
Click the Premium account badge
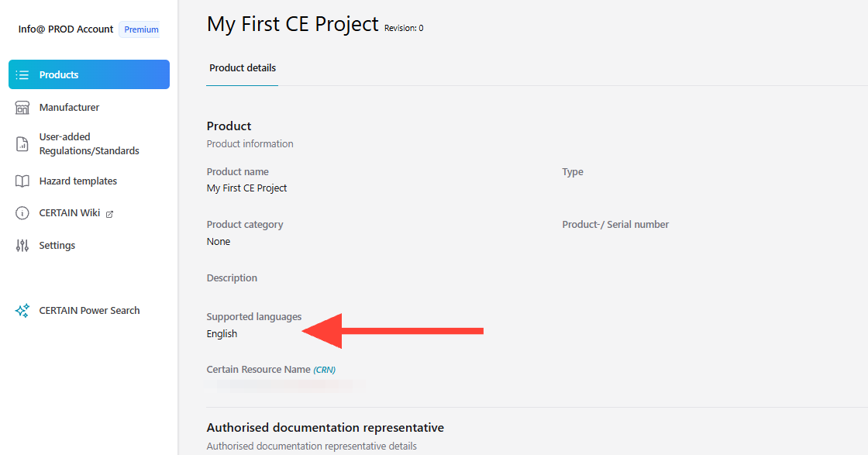point(140,29)
